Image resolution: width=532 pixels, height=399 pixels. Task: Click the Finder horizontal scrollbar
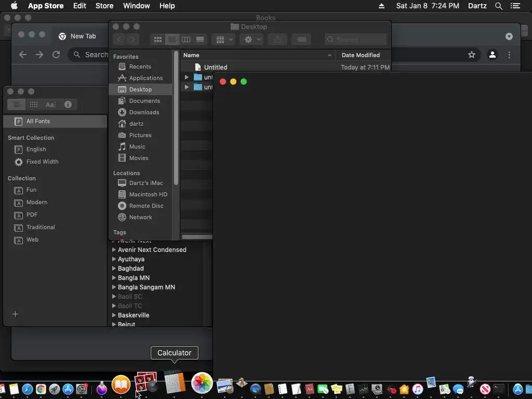point(197,237)
